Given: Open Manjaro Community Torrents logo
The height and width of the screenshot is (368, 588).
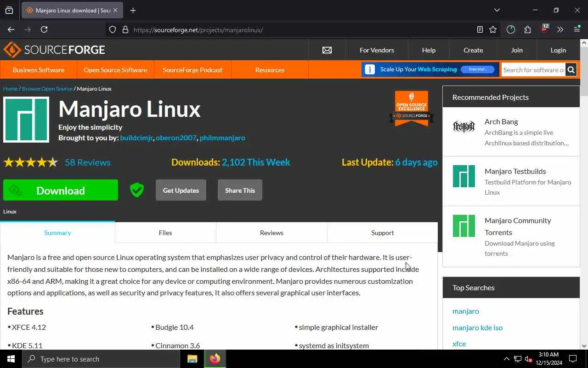Looking at the screenshot, I should coord(464,226).
